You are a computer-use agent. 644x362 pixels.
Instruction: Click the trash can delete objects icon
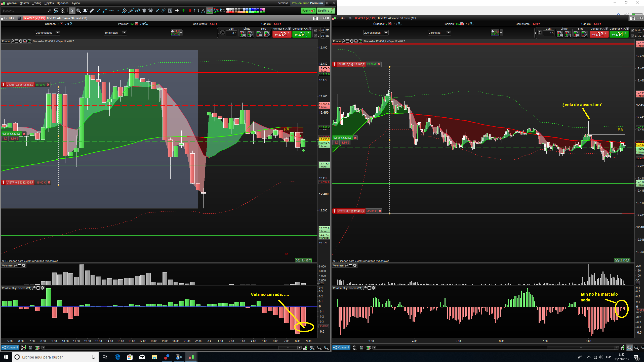point(144,11)
